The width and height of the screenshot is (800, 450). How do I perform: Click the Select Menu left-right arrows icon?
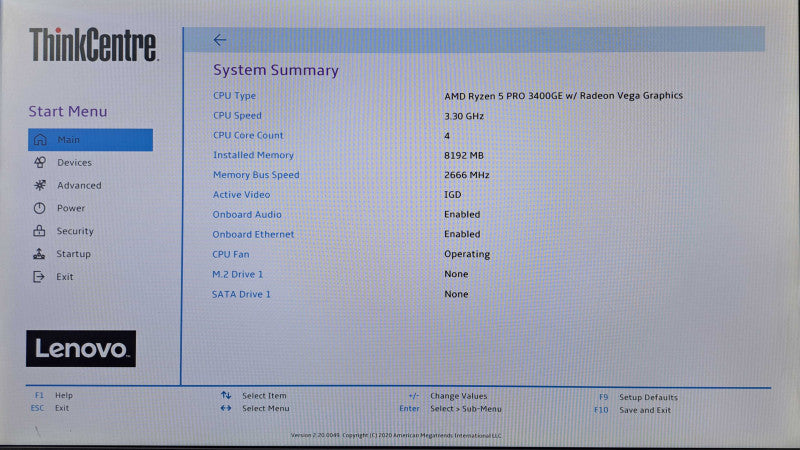click(x=226, y=408)
